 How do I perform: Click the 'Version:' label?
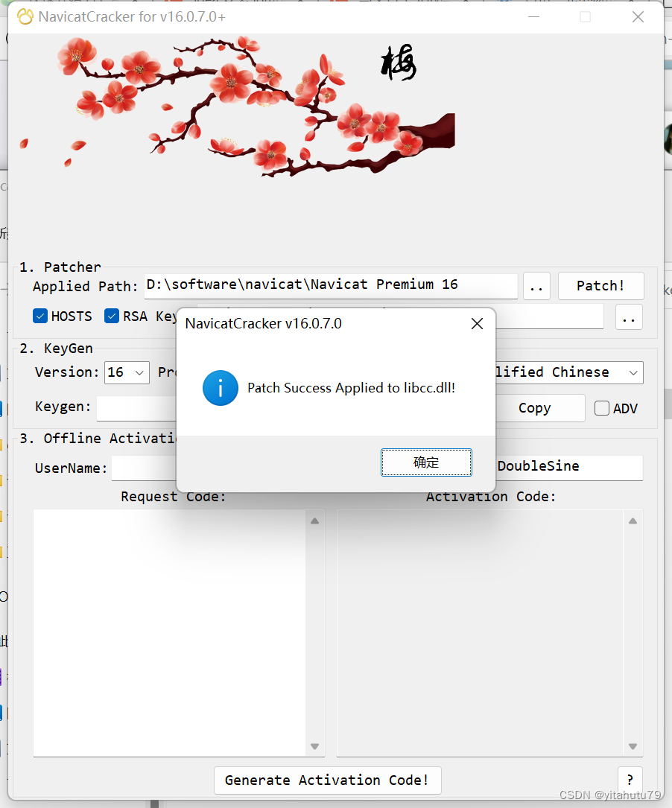[x=67, y=372]
